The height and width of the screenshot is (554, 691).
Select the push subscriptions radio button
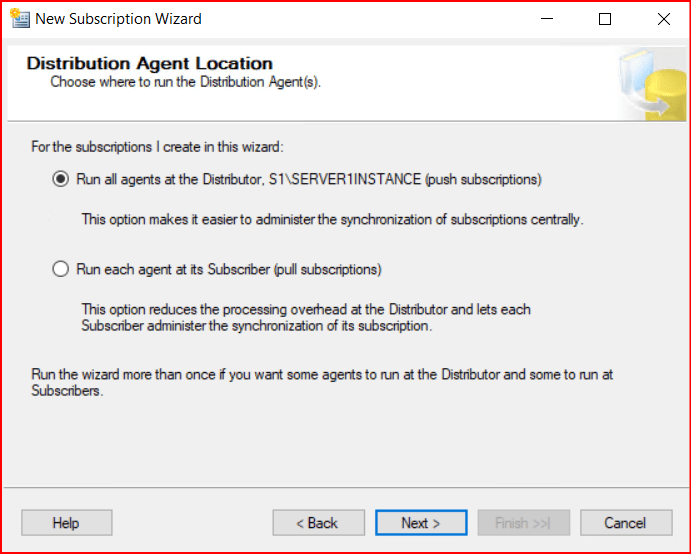pos(60,180)
